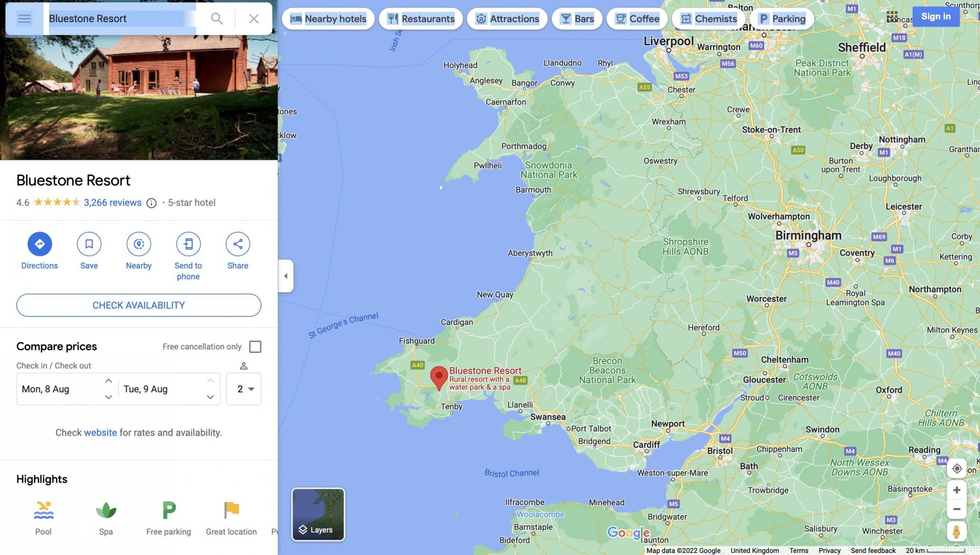The image size is (980, 555).
Task: Select the Restaurants filter chip
Action: [x=421, y=19]
